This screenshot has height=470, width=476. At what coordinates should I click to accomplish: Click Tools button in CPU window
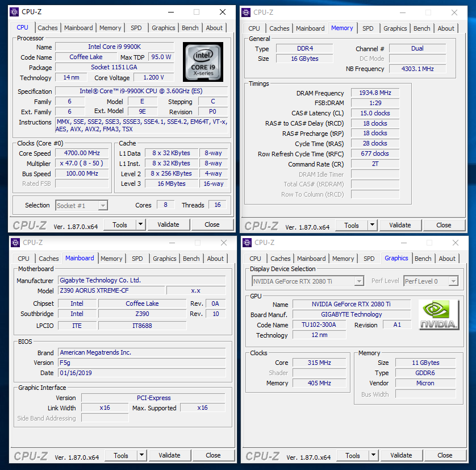click(x=120, y=225)
